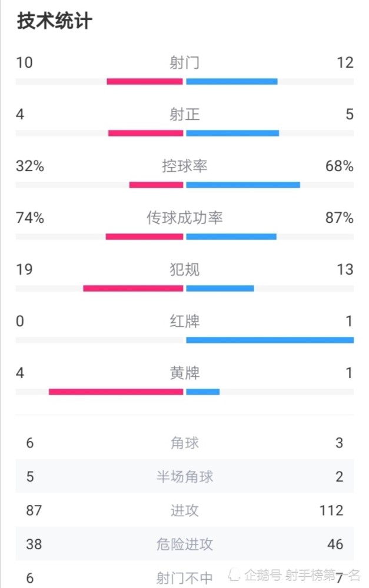The height and width of the screenshot is (588, 369).
Task: Select the 射门 blue bar
Action: click(x=232, y=81)
